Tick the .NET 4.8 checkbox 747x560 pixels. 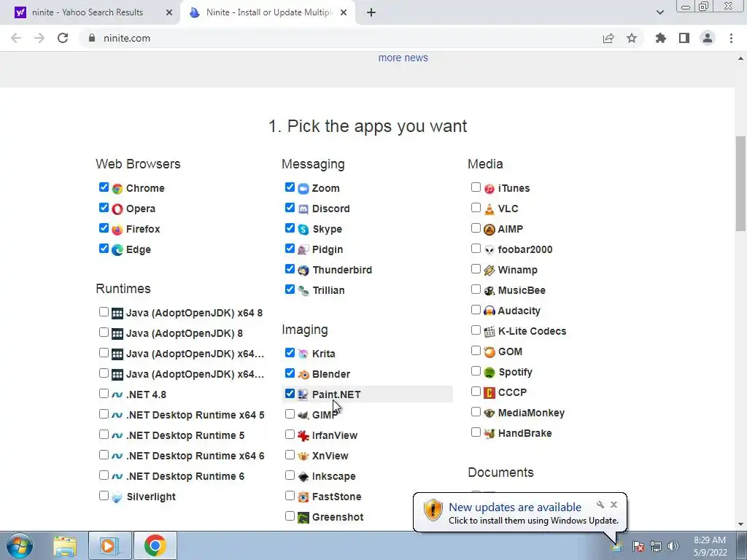coord(104,393)
